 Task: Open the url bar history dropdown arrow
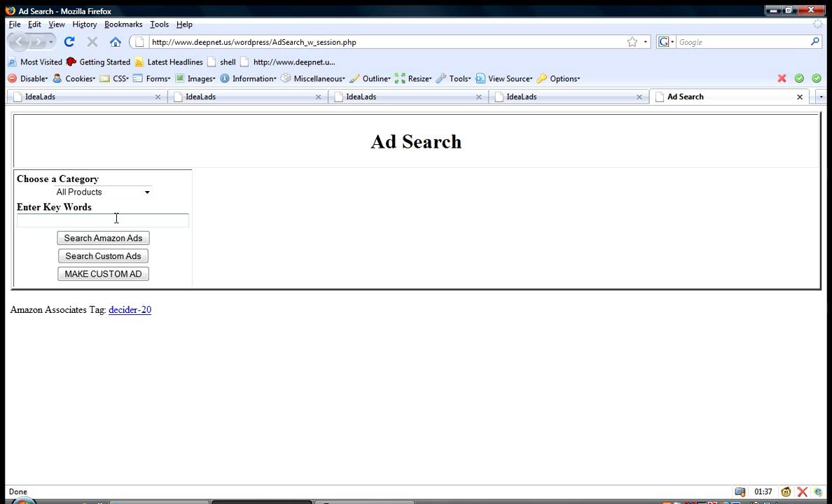[645, 42]
